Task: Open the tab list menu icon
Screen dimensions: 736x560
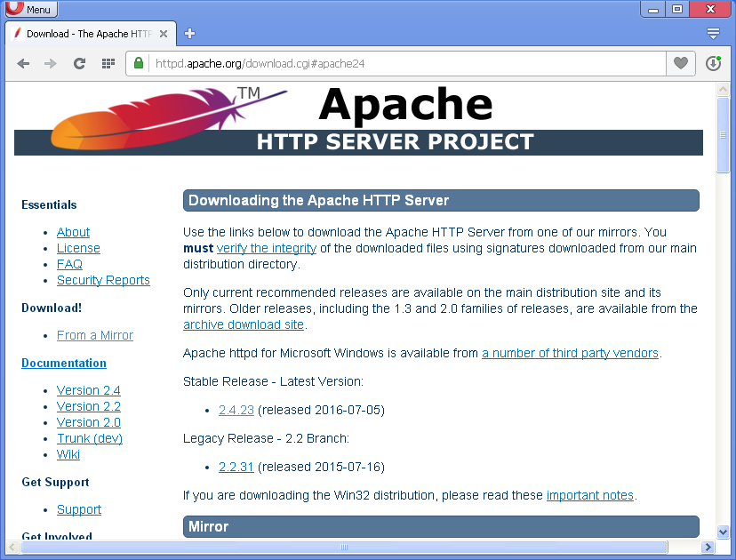Action: tap(713, 33)
